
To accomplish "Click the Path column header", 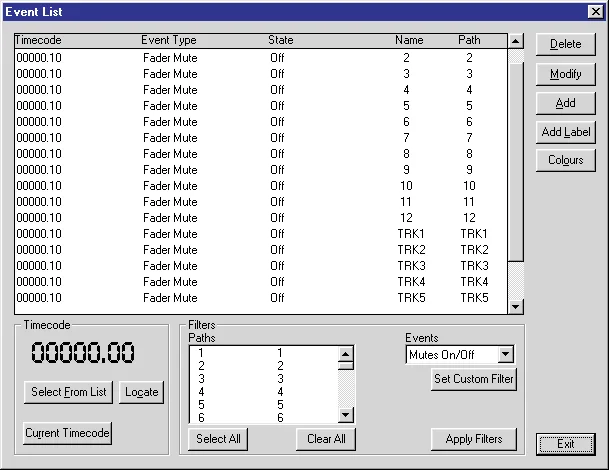I will coord(469,40).
